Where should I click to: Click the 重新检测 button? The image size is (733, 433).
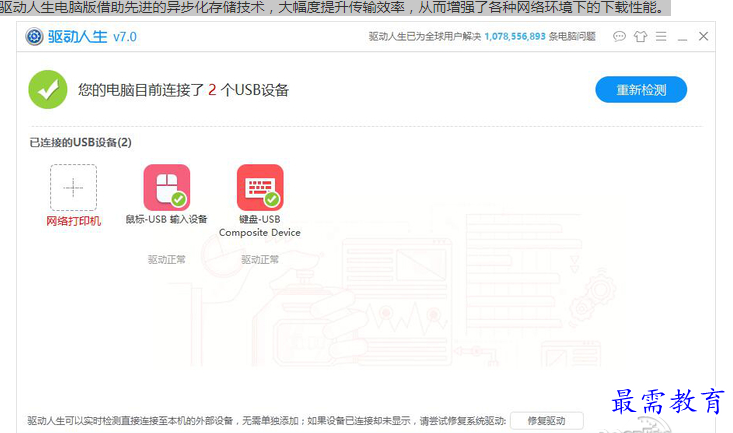(641, 90)
